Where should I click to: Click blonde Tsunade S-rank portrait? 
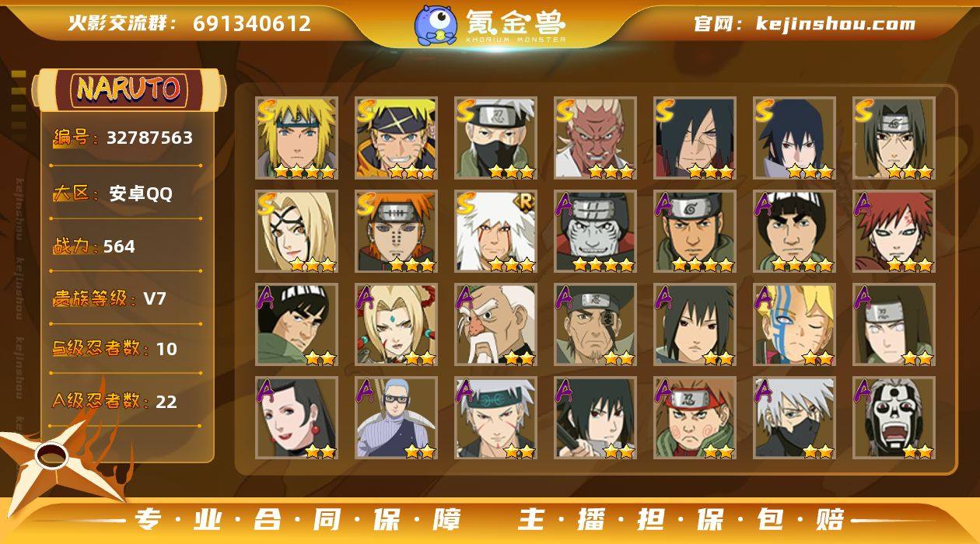(296, 232)
